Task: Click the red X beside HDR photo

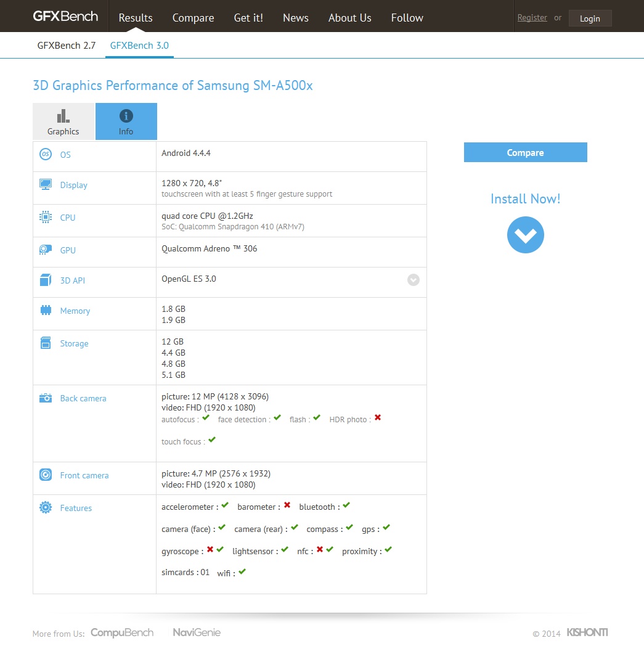Action: pos(378,418)
